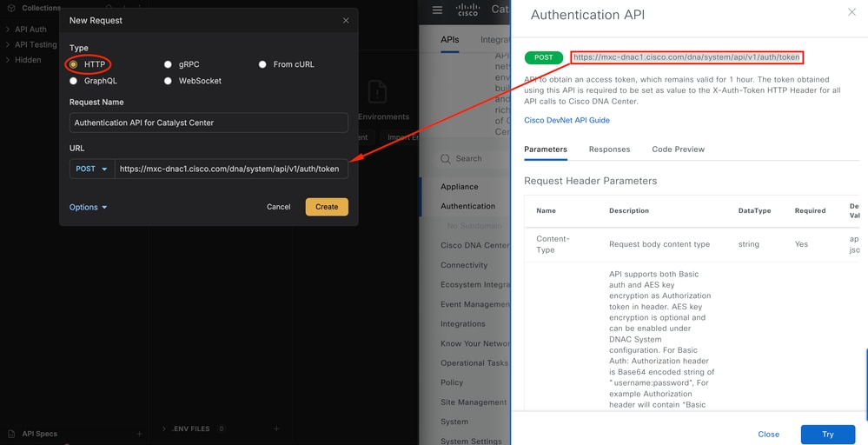This screenshot has width=868, height=445.
Task: Expand the Hidden collection
Action: (x=7, y=60)
